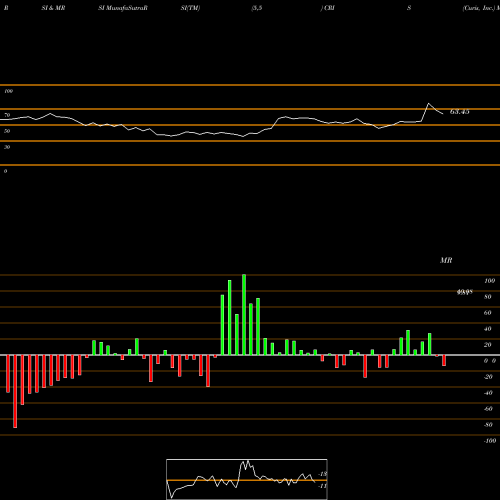
Task: Click the longest red MR bar
Action: 15,391
